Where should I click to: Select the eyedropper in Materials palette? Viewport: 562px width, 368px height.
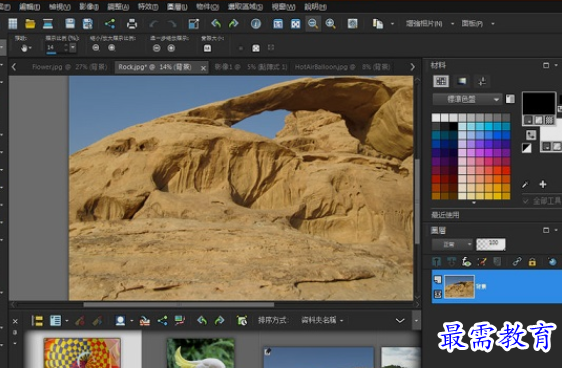tap(525, 185)
